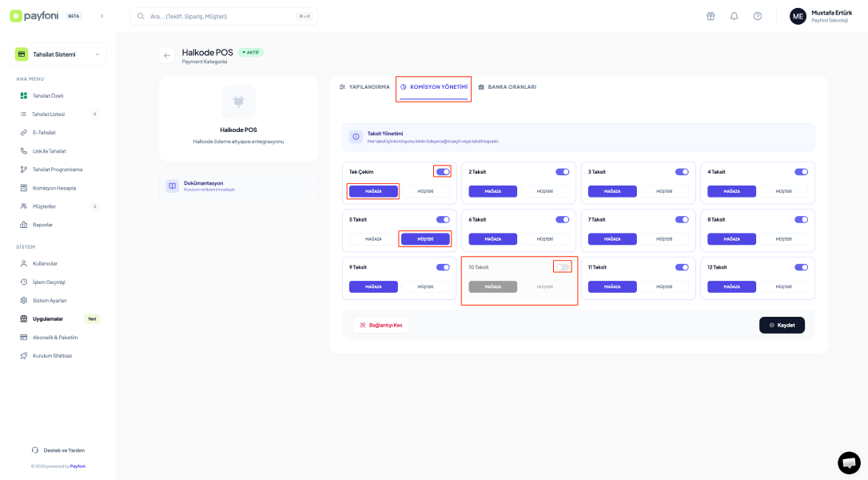Viewport: 868px width, 480px height.
Task: Enable the 10 Taksit toggle
Action: pos(563,267)
